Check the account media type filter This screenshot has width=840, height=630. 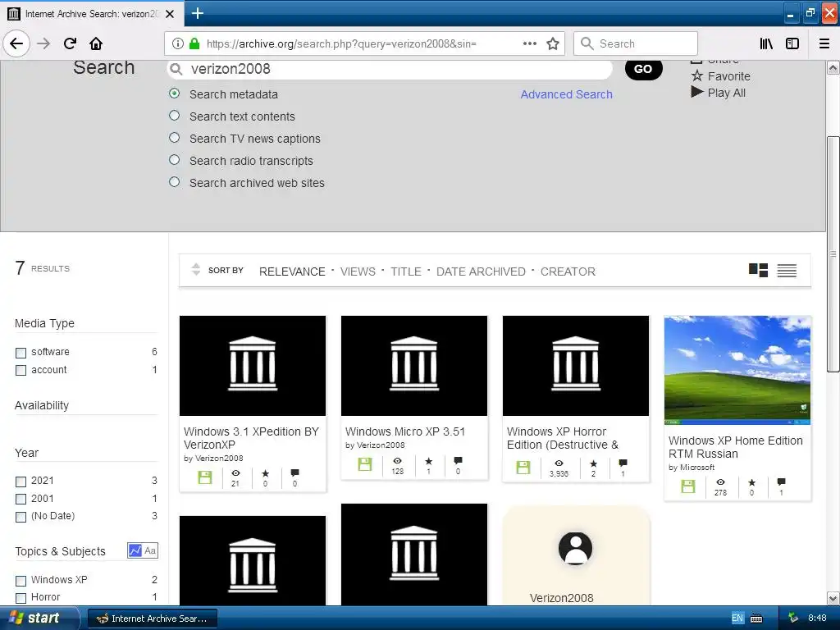(x=21, y=370)
